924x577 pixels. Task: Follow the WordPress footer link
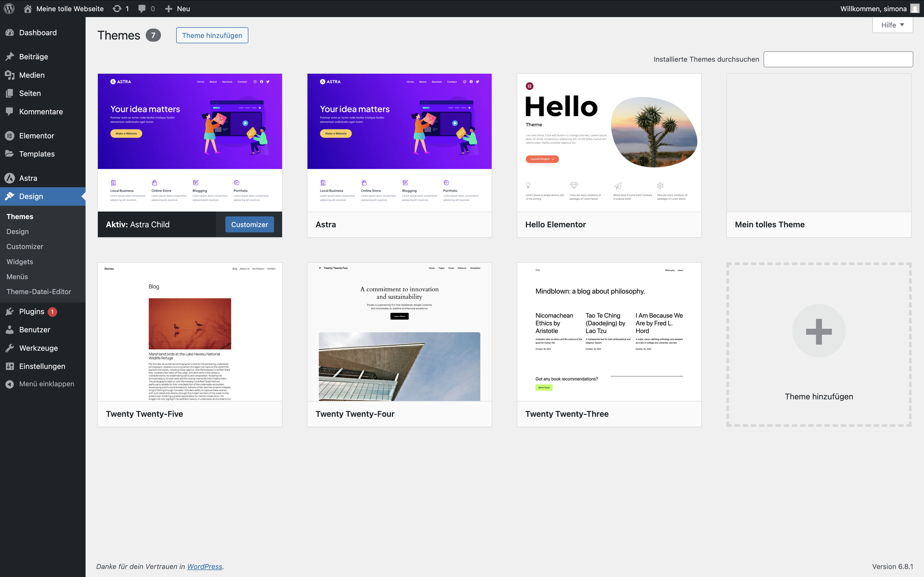click(204, 566)
